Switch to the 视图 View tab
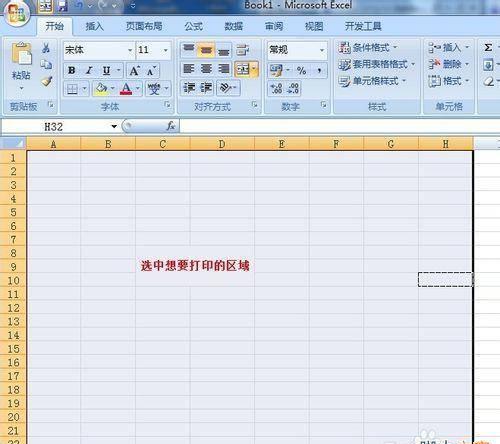Image resolution: width=500 pixels, height=444 pixels. point(314,26)
